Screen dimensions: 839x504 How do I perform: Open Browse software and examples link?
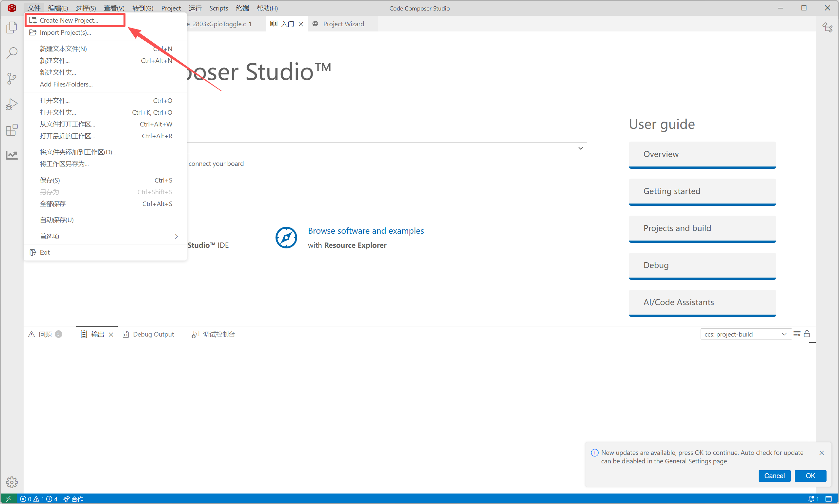click(x=366, y=231)
